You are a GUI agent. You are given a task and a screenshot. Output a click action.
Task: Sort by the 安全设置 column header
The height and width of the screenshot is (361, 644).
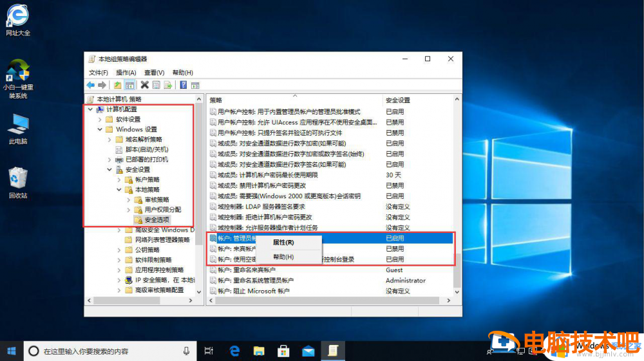point(417,100)
